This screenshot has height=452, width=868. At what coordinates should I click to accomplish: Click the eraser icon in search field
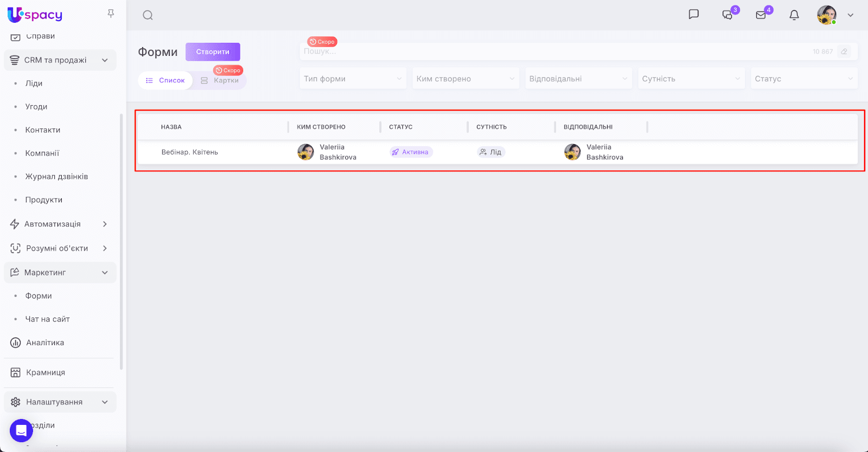844,51
